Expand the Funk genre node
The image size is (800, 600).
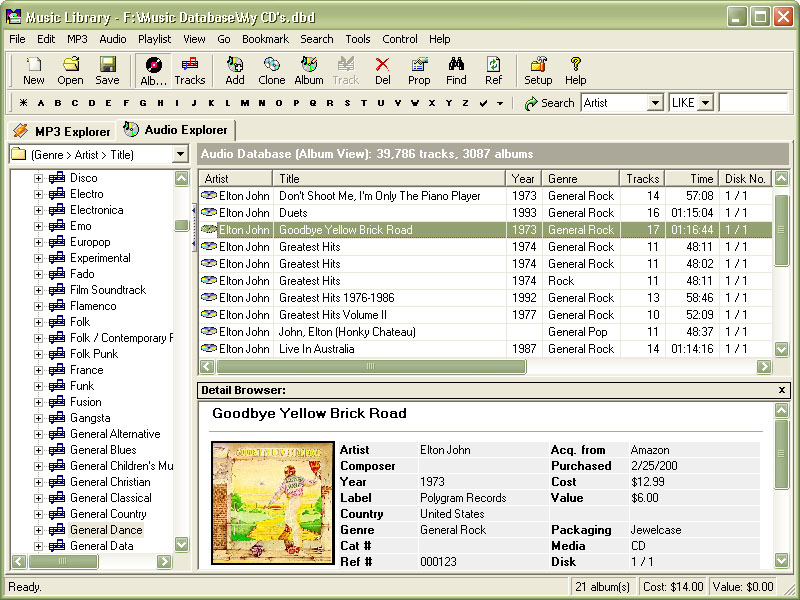(x=38, y=386)
